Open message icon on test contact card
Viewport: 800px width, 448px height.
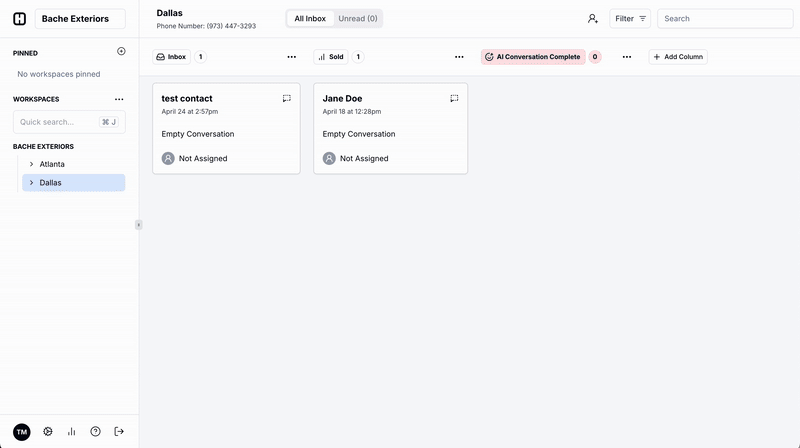[287, 99]
